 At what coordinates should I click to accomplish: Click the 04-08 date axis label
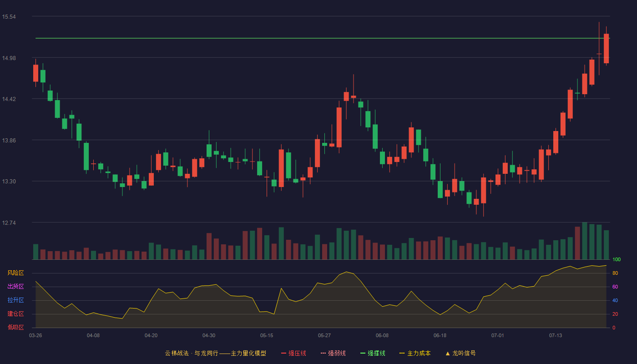point(93,335)
